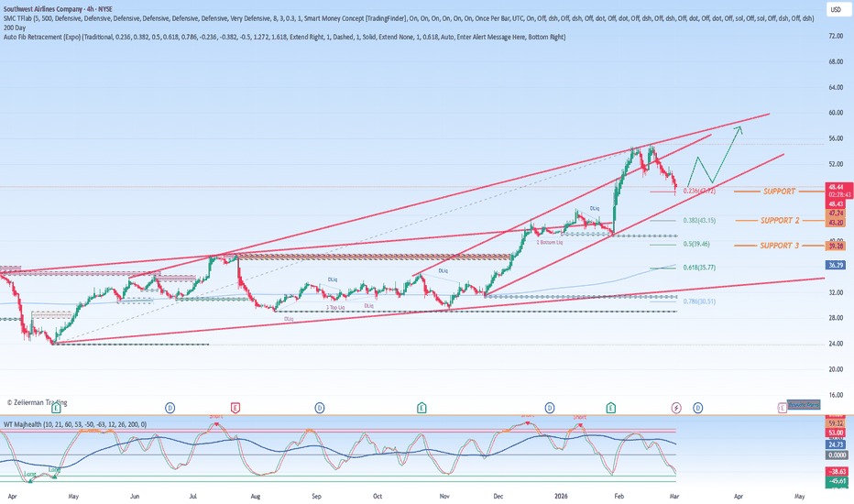Select the Auto Fib Retracement indicator legend

pos(284,37)
